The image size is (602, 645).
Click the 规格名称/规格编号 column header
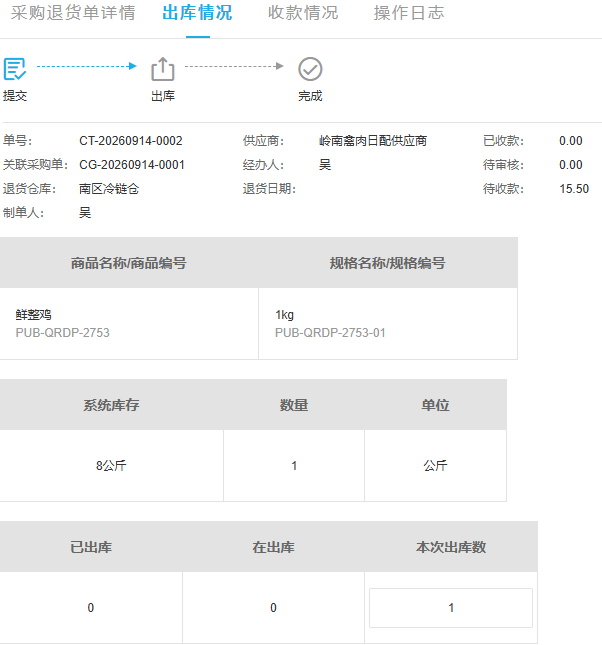(x=388, y=263)
